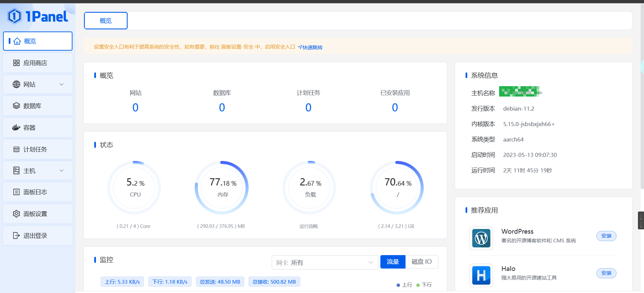The image size is (644, 293).
Task: Click the ( 290.93 / 376.95 ) MB text
Action: pos(221,226)
